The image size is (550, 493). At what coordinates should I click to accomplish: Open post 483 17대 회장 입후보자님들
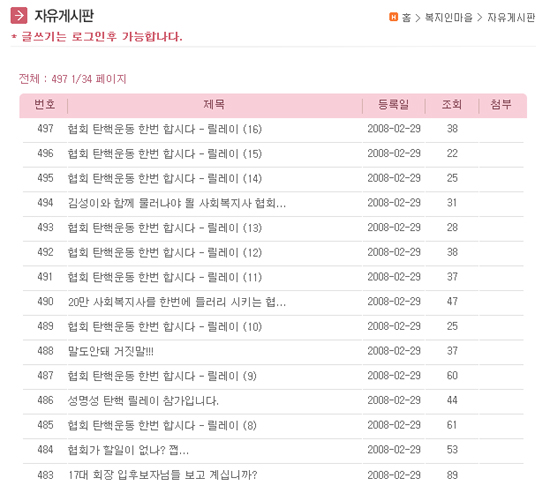click(162, 475)
